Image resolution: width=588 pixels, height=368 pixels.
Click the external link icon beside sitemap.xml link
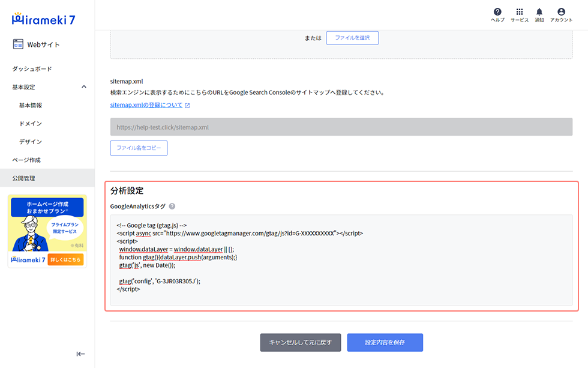[x=187, y=106]
